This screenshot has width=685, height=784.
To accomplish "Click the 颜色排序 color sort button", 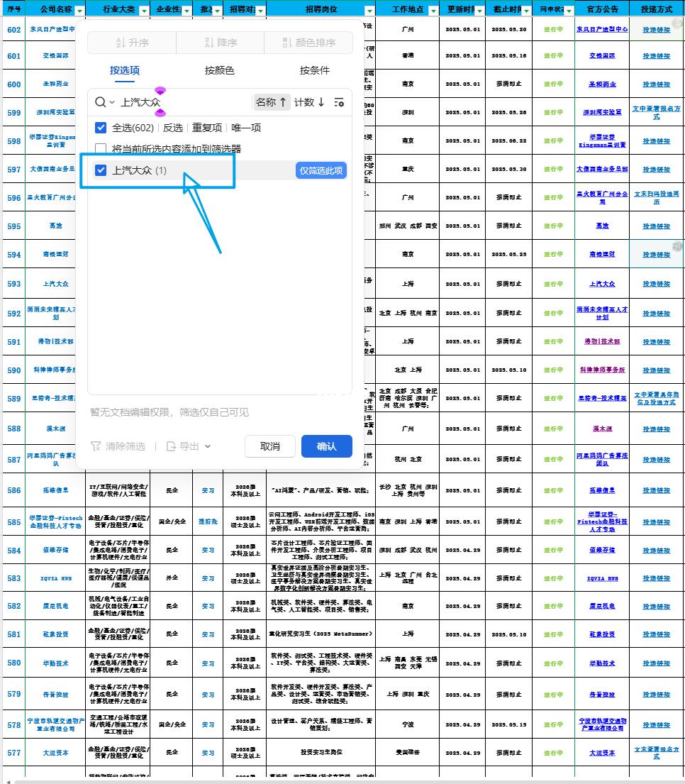I will [308, 43].
